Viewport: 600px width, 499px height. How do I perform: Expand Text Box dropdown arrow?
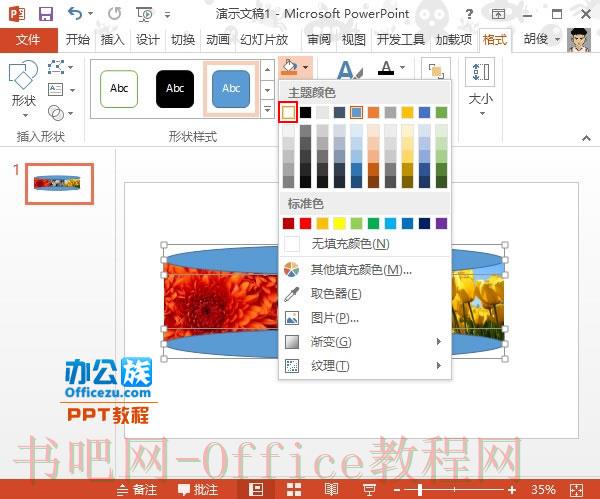[73, 90]
